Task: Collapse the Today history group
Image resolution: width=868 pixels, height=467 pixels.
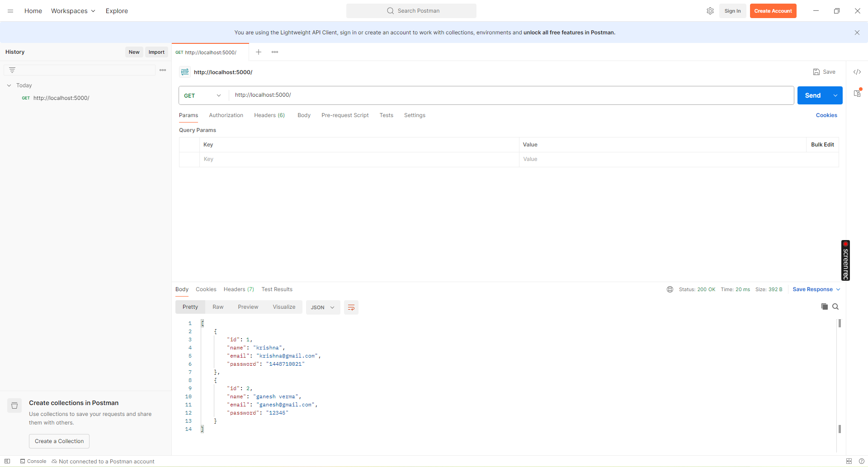Action: (x=9, y=85)
